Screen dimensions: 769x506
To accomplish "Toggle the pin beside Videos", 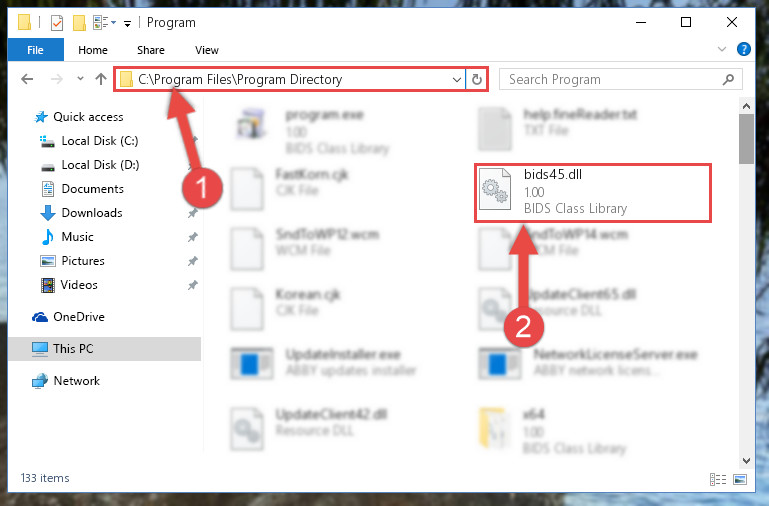I will click(x=192, y=285).
